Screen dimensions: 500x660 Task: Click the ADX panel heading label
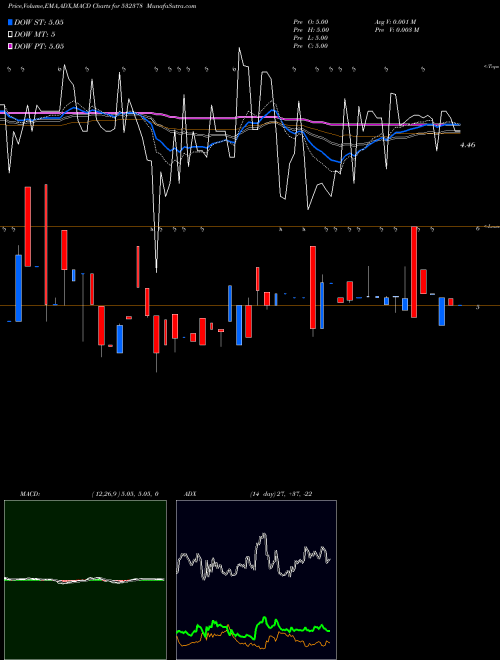click(x=190, y=494)
